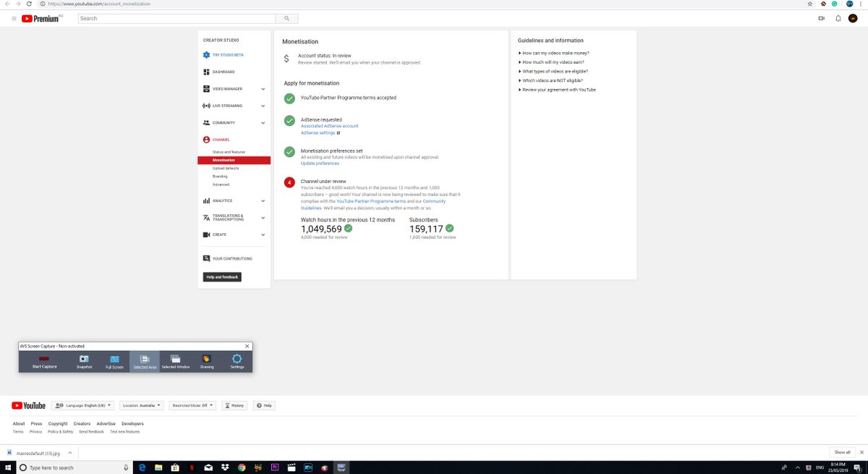
Task: Choose Full Screen capture mode
Action: [x=114, y=360]
